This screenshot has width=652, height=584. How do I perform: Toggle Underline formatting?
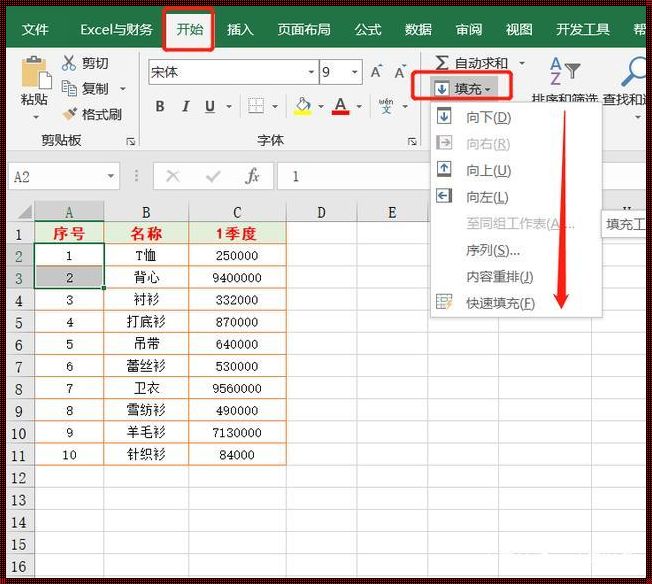coord(210,106)
